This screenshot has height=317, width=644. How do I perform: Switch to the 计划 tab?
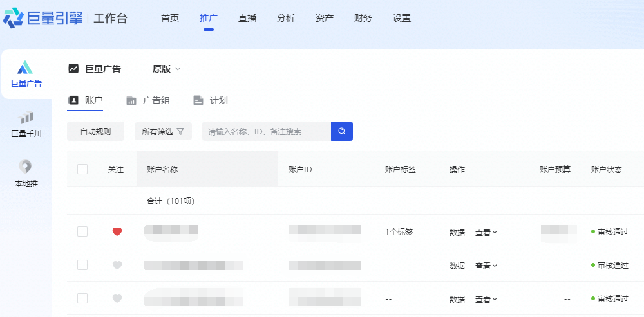tap(211, 100)
